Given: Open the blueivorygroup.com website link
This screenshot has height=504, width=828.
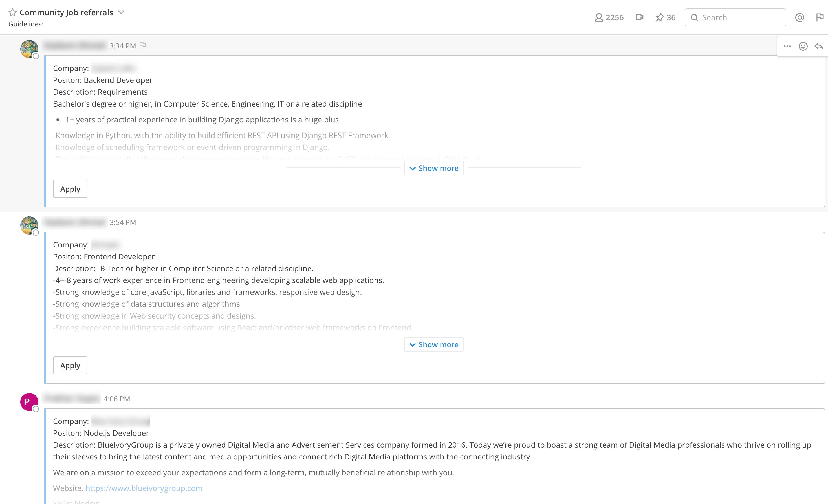Looking at the screenshot, I should [144, 488].
